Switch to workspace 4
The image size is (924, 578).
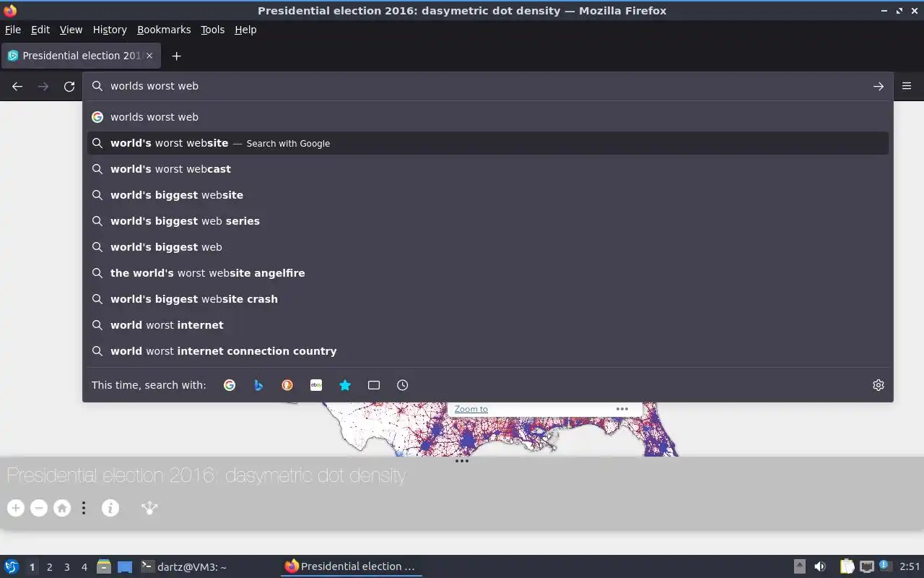(x=84, y=567)
